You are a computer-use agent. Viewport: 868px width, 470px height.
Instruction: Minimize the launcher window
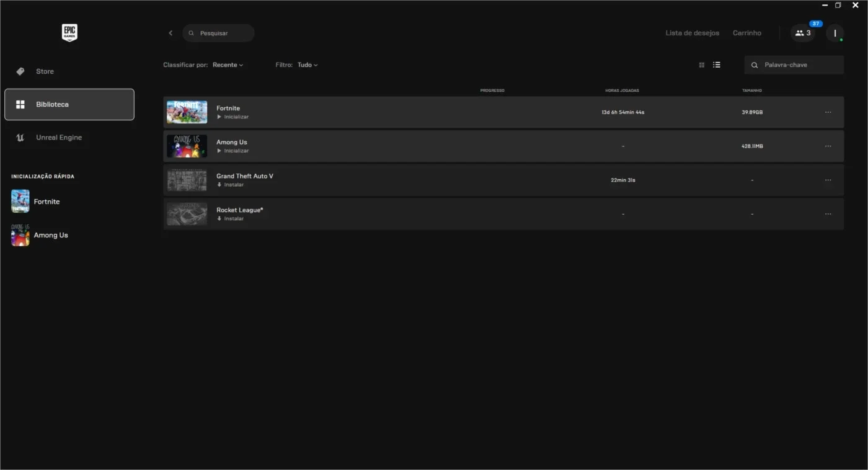825,5
